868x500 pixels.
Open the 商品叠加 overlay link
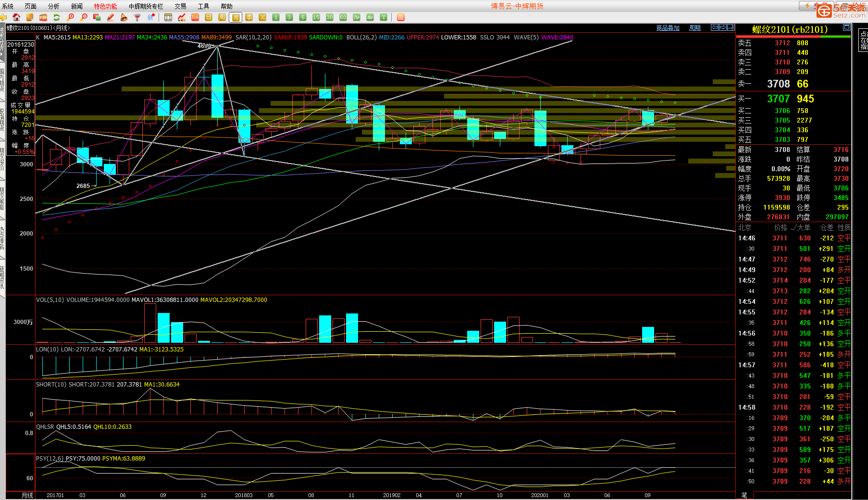[668, 28]
